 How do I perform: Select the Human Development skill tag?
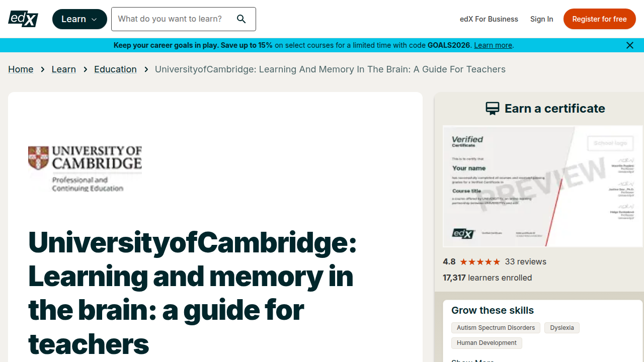pos(487,343)
